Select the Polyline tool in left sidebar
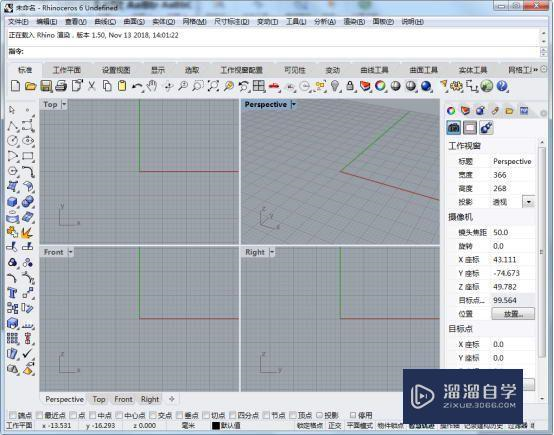The height and width of the screenshot is (435, 554). (13, 126)
